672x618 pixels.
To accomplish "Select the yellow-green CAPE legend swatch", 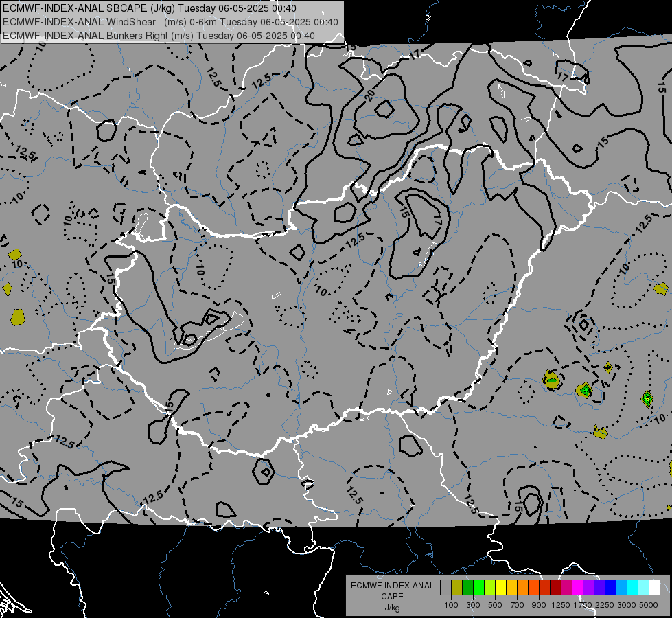I will point(490,587).
